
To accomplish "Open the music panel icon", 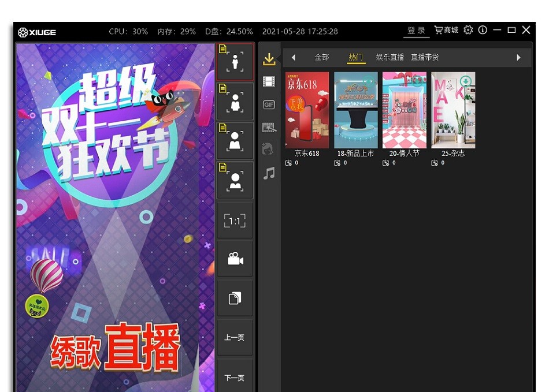I will (268, 172).
